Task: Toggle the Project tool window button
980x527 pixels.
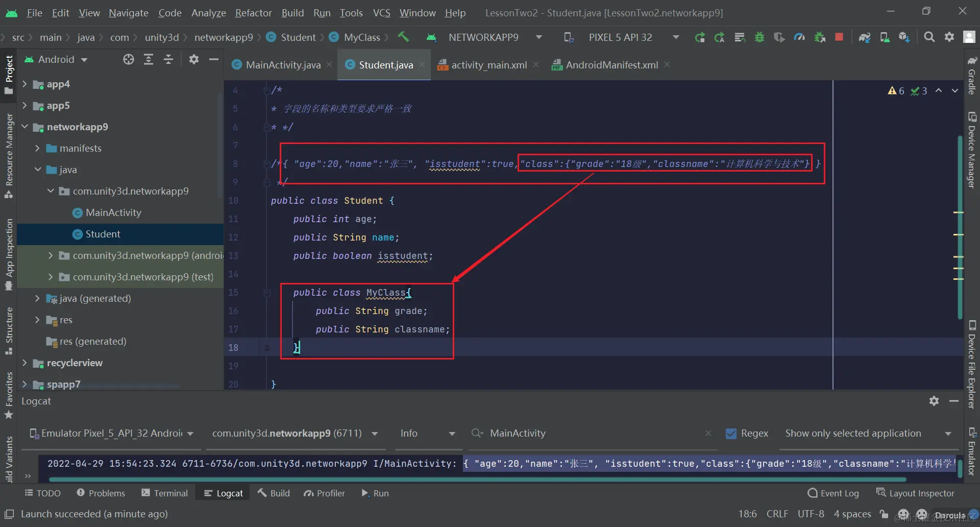Action: [9, 75]
